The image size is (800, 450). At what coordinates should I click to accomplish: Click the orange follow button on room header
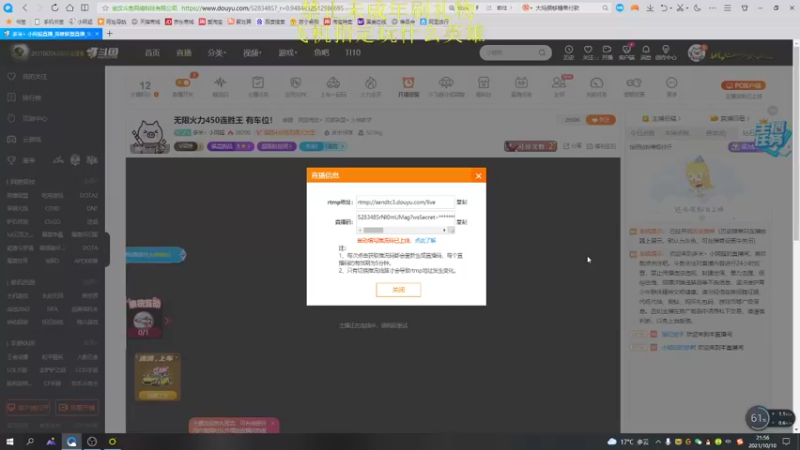coord(601,119)
